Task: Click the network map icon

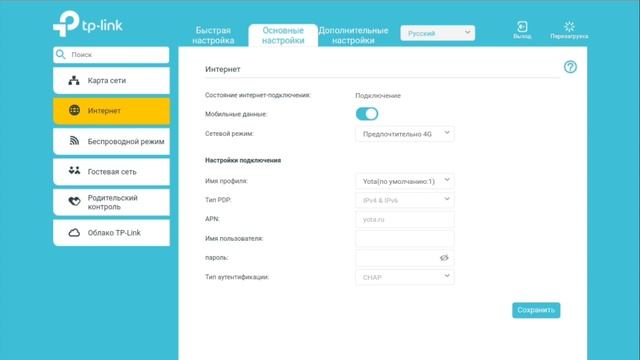Action: (74, 80)
